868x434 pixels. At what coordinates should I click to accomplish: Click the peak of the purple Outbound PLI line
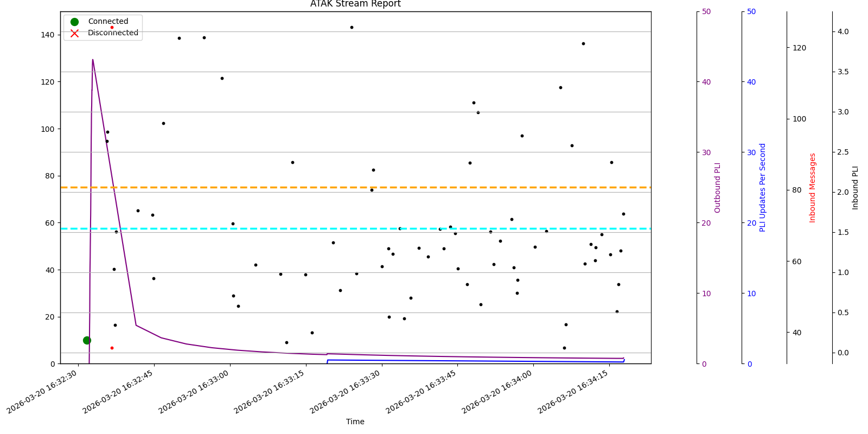[x=93, y=60]
